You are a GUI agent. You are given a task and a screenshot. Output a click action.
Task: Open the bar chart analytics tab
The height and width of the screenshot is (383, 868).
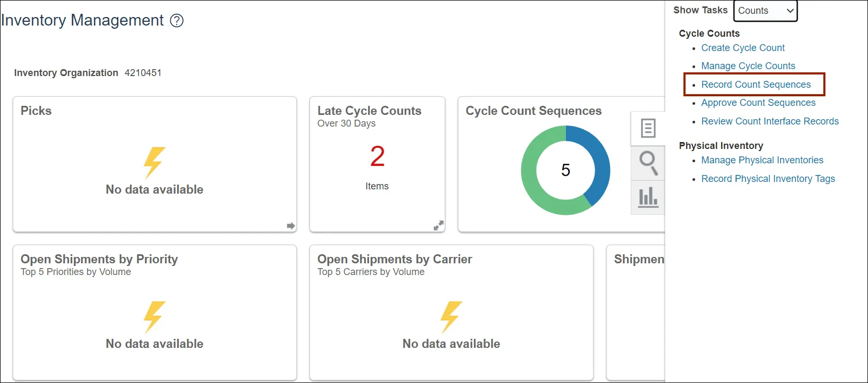click(x=648, y=197)
